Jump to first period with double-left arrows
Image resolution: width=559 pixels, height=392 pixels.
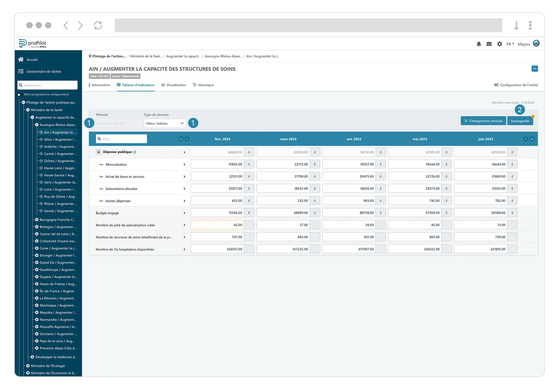[x=181, y=139]
